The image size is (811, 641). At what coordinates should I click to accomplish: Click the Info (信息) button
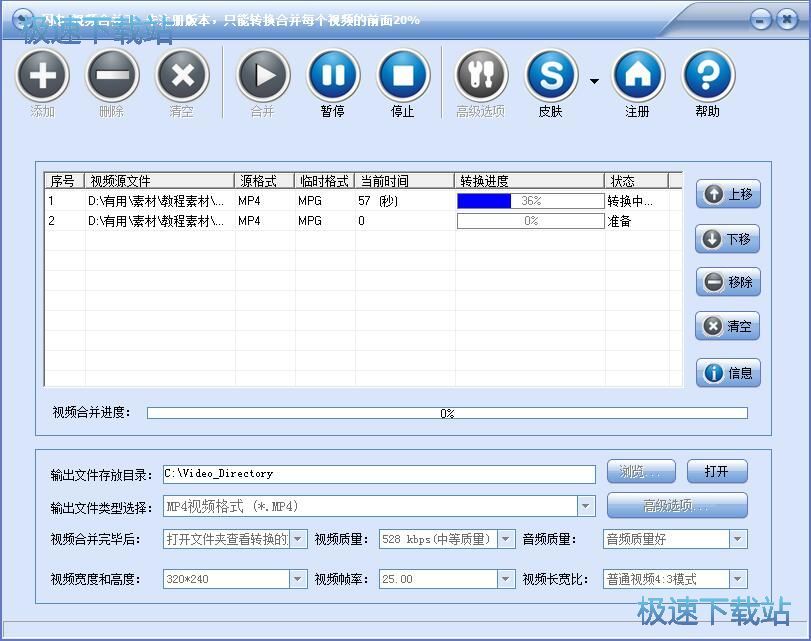[728, 373]
